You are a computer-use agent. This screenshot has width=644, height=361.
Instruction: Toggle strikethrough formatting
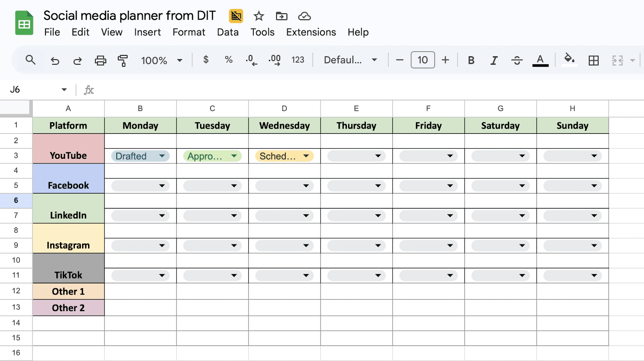(517, 60)
